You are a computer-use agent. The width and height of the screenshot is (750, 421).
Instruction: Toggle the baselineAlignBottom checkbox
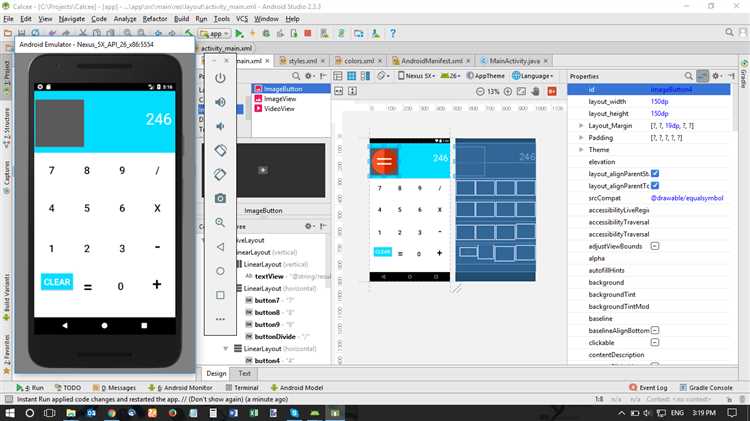[655, 329]
